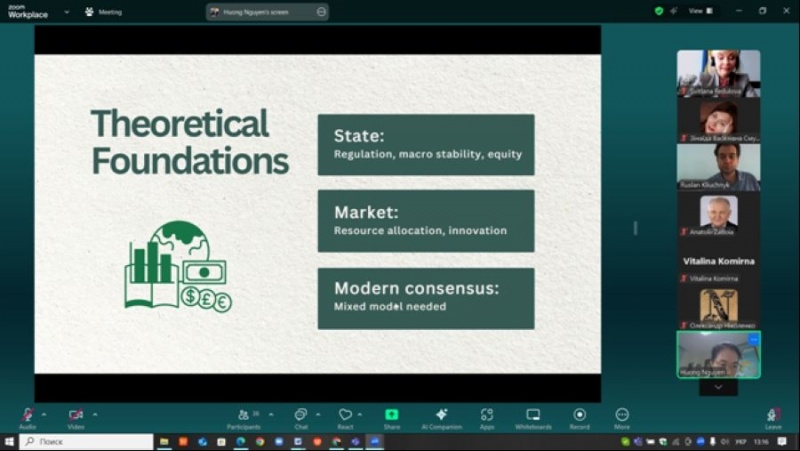Open options on Huong Nguyen's screen share bar
Image resolution: width=800 pixels, height=451 pixels.
click(x=321, y=12)
